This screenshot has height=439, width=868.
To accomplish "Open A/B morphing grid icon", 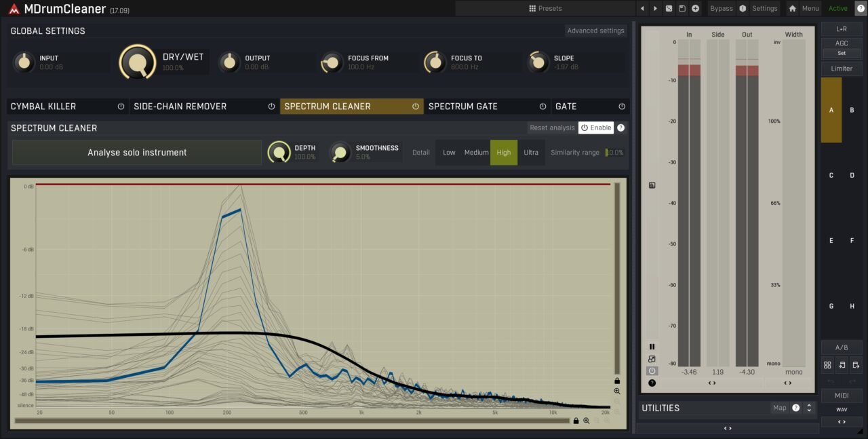I will [827, 365].
